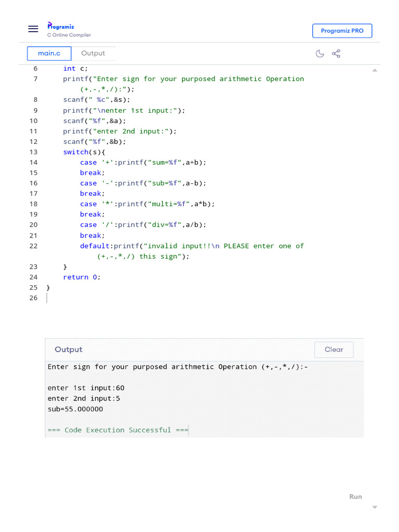Image resolution: width=399 pixels, height=532 pixels.
Task: Click 'return 0;' in the code
Action: [x=82, y=277]
